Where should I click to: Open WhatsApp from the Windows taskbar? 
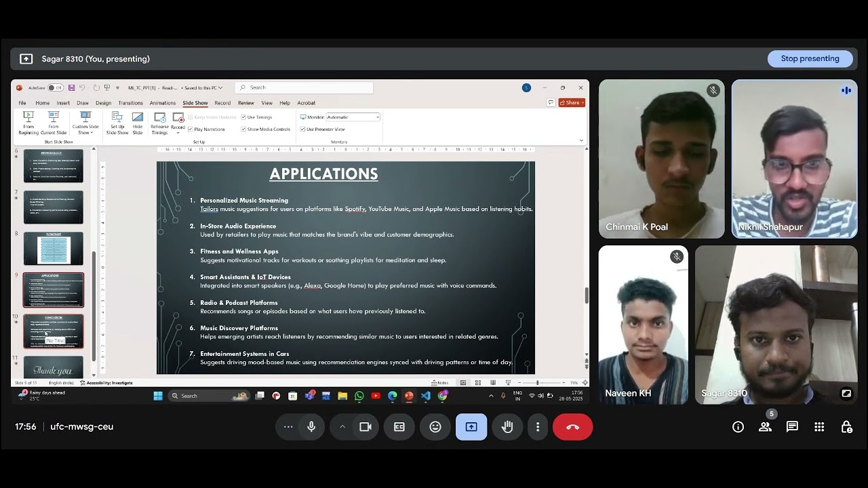359,396
